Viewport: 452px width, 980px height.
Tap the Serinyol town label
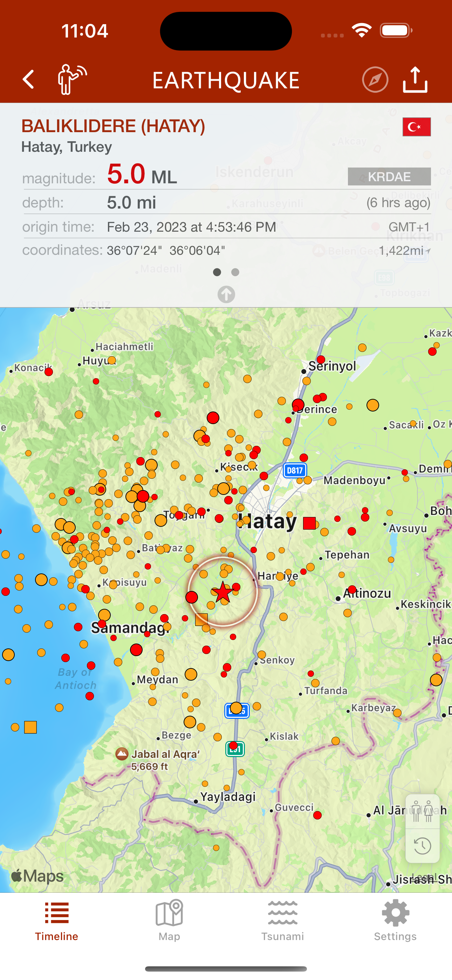(x=332, y=366)
